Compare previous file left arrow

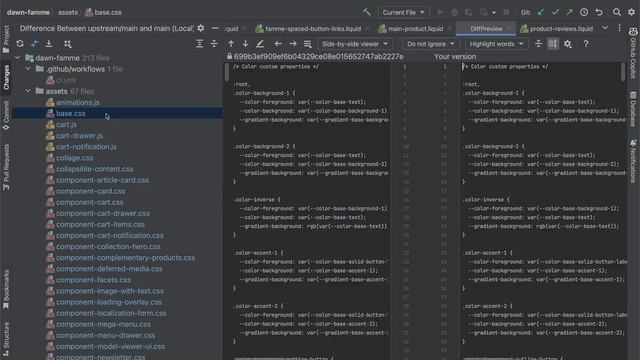(278, 44)
